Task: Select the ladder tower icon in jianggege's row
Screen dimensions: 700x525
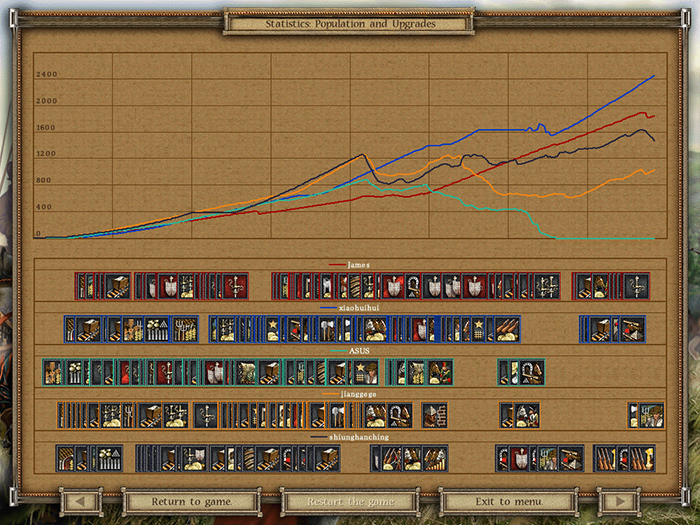Action: pyautogui.click(x=434, y=415)
